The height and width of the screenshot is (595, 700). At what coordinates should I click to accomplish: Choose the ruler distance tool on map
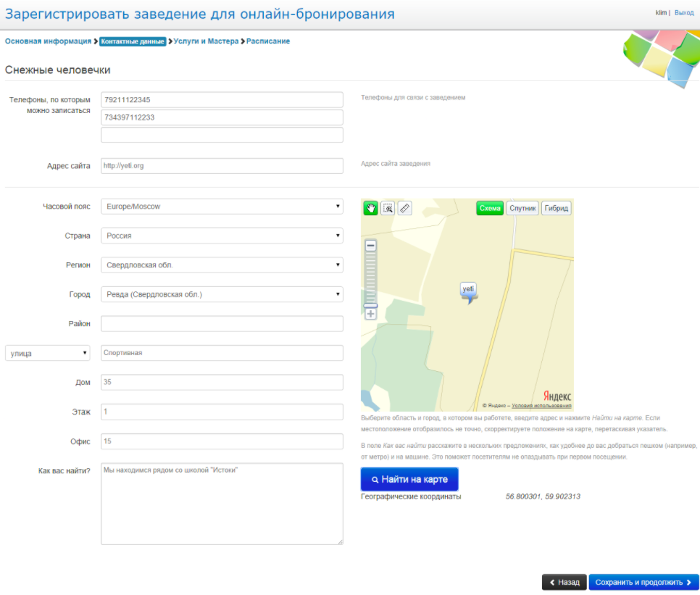405,208
